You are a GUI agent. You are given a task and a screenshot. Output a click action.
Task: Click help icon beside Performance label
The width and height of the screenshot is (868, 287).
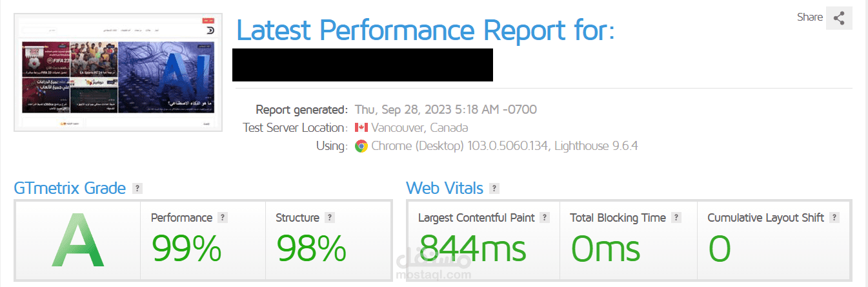(x=222, y=218)
